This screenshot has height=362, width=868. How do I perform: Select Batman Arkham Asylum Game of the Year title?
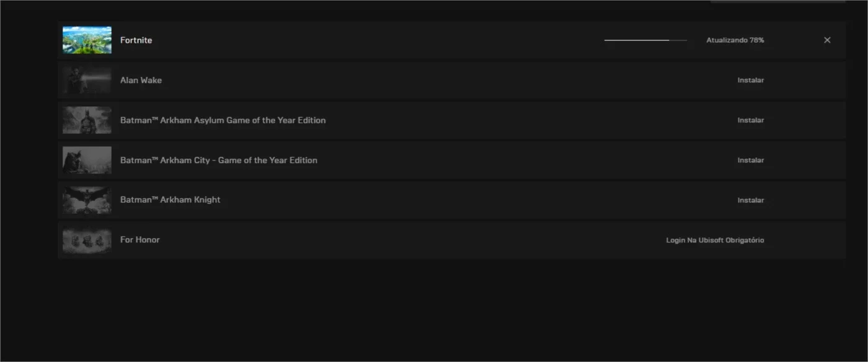point(223,120)
